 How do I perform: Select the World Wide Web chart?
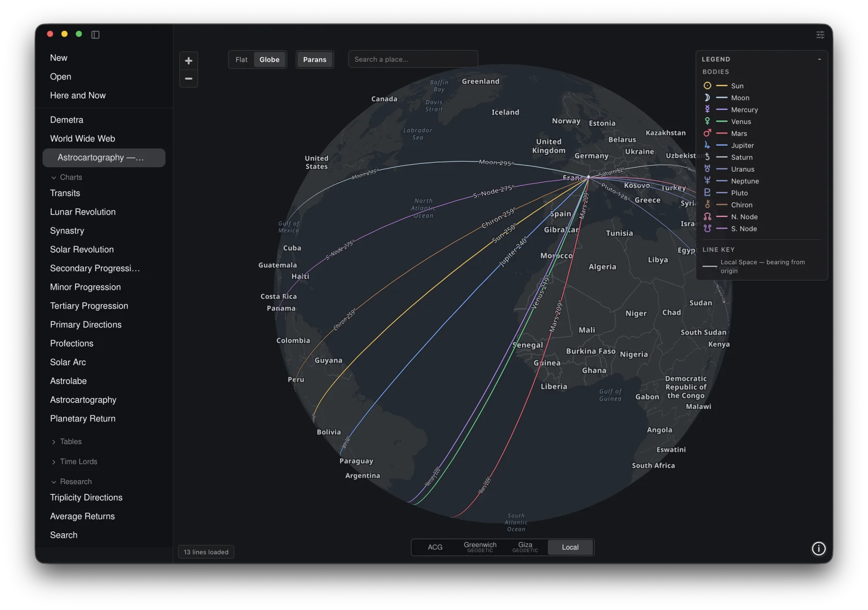[x=82, y=139]
